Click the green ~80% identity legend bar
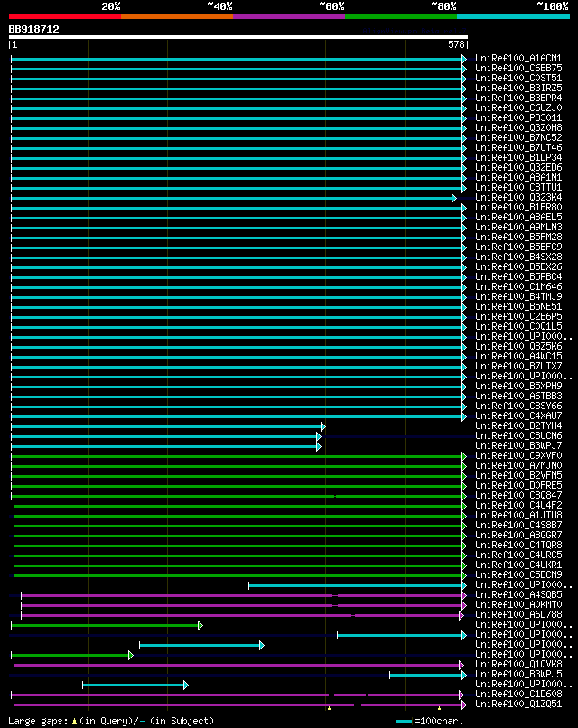Viewport: 578px width, 728px height. coord(401,16)
